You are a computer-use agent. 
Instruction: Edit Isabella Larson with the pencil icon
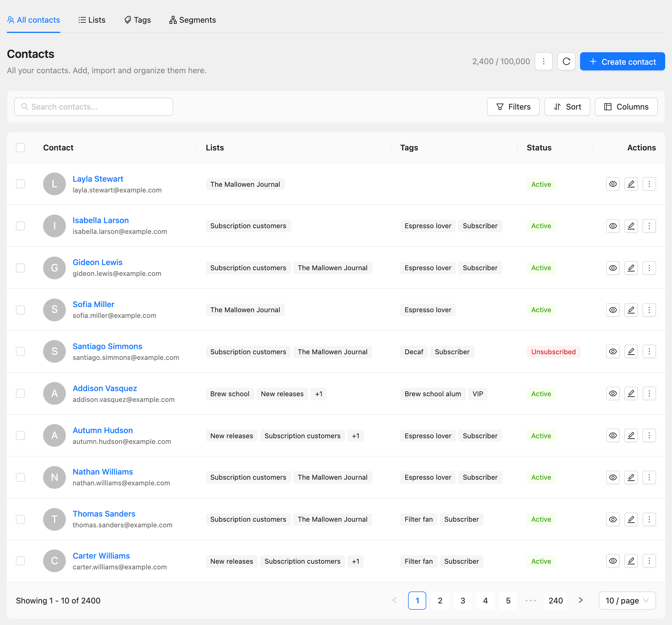pos(631,226)
